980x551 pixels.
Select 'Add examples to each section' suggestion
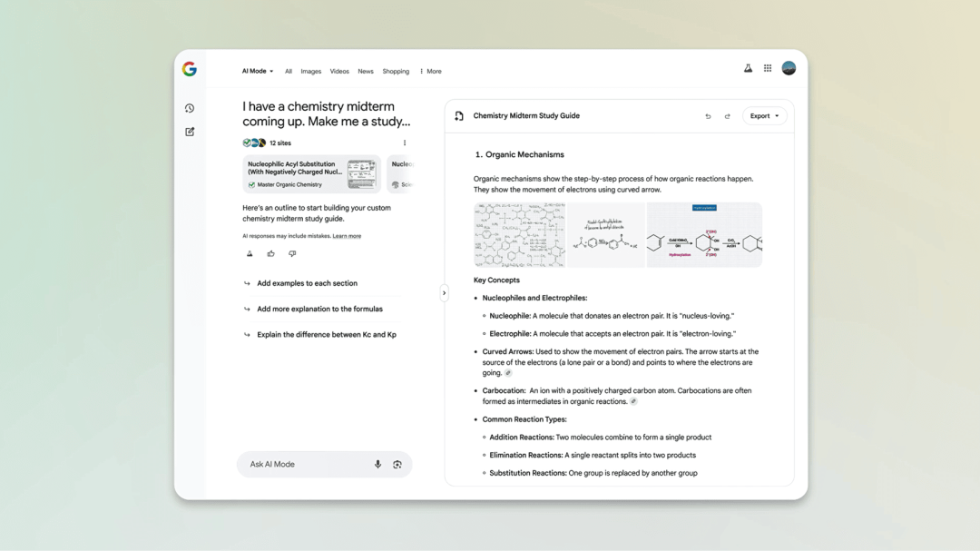307,283
